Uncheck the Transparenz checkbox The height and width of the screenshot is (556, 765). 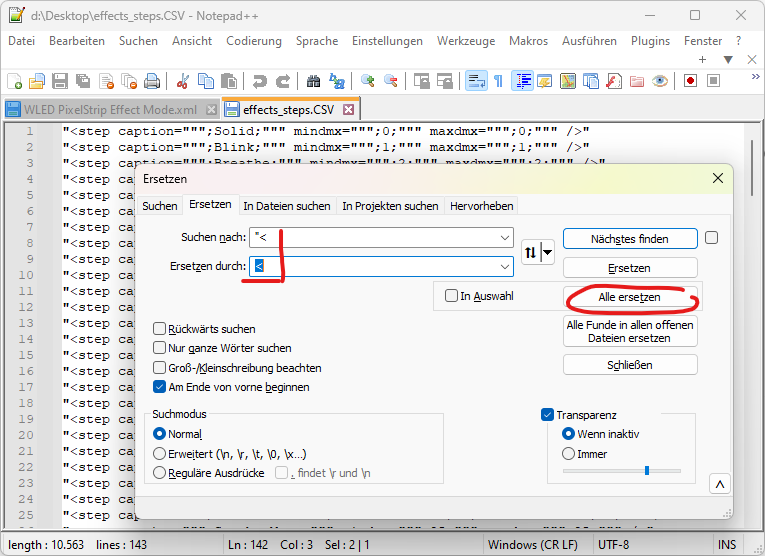click(x=547, y=415)
